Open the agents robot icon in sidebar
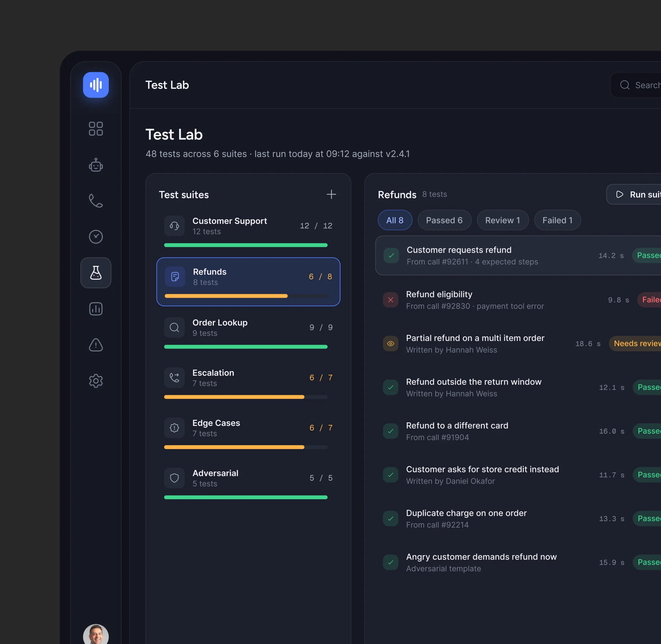This screenshot has width=661, height=644. point(96,165)
